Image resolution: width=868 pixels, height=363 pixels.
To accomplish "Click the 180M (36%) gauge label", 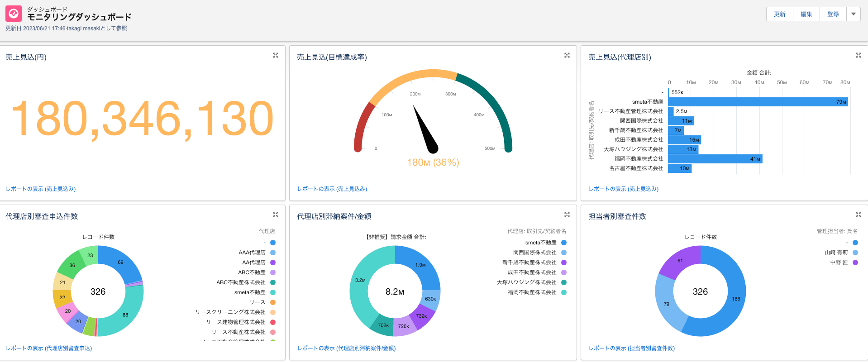I will (x=433, y=162).
